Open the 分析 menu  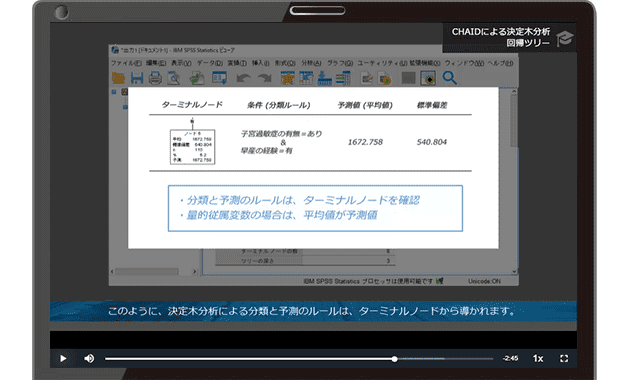tap(311, 63)
